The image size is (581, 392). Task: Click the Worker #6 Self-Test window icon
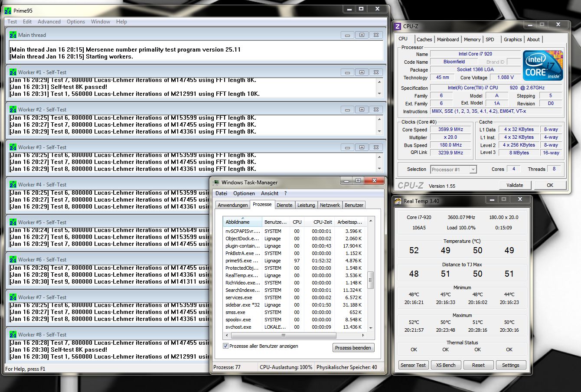[13, 259]
